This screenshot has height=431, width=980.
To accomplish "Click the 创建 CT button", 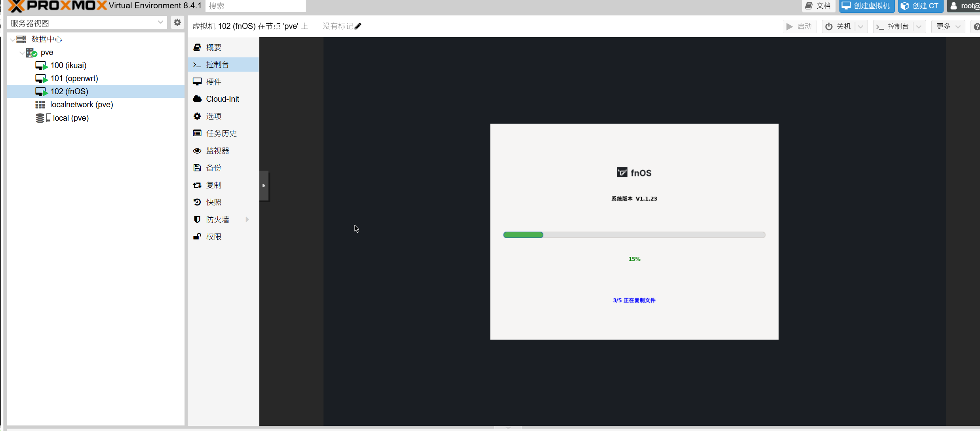I will coord(920,6).
